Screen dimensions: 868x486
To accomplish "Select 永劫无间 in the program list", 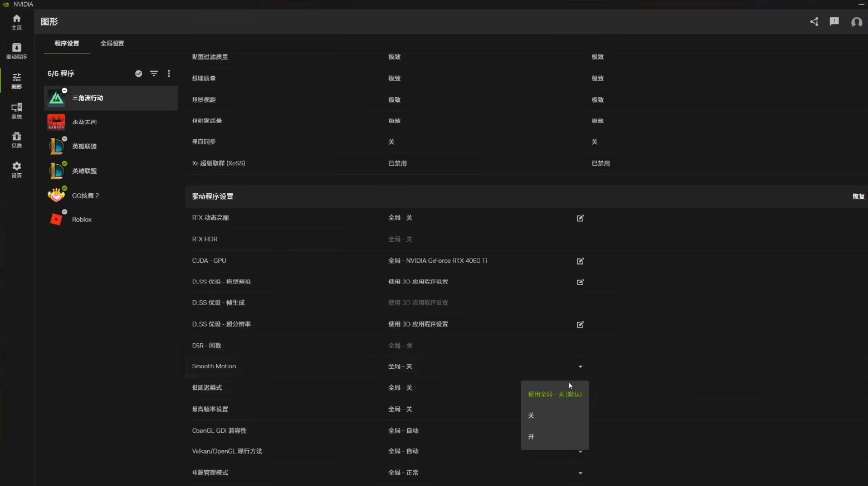I will point(84,122).
